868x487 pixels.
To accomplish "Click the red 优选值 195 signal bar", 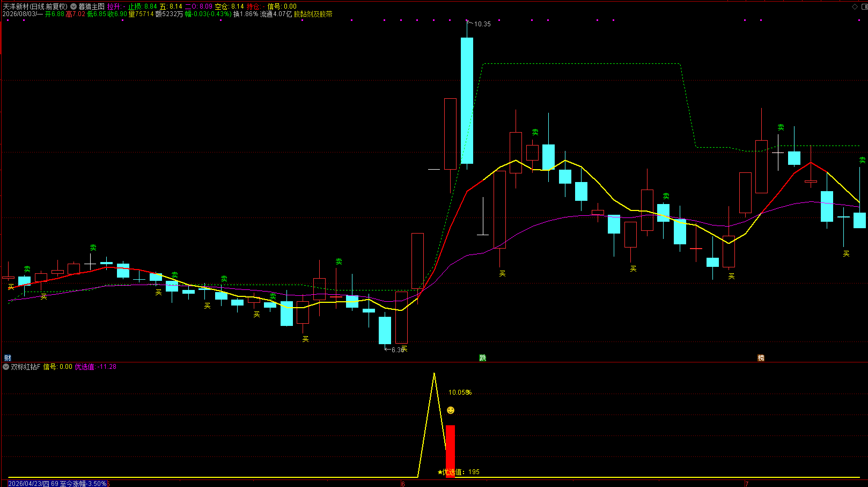I will tap(450, 451).
